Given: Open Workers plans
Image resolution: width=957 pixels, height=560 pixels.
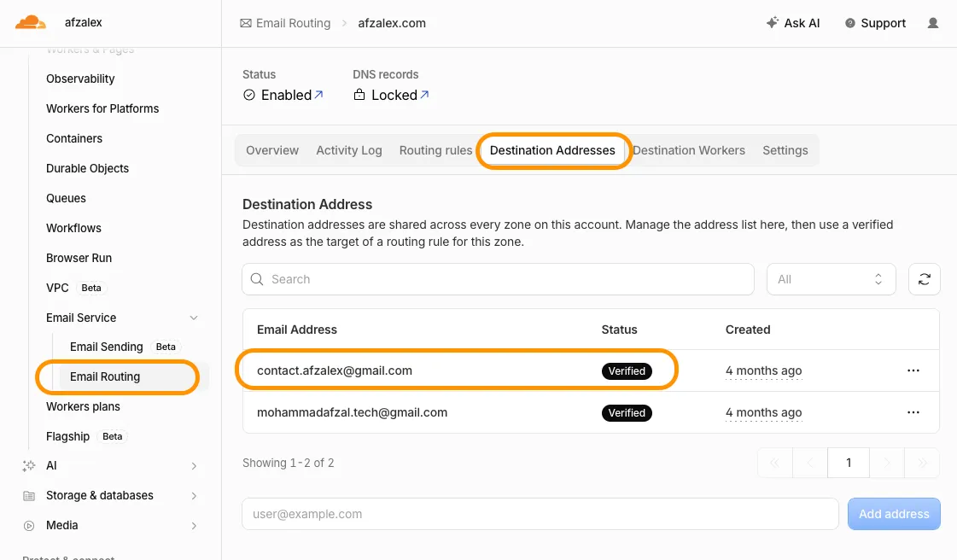Looking at the screenshot, I should [x=83, y=406].
